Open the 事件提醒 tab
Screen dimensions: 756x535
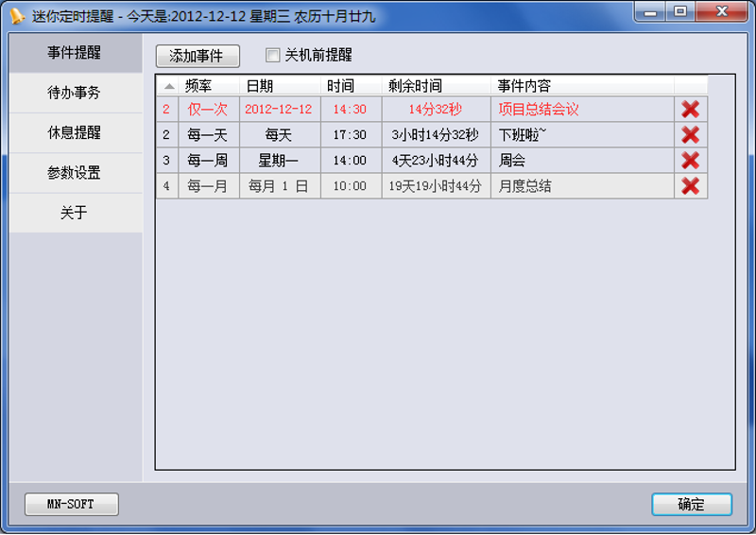[x=75, y=53]
